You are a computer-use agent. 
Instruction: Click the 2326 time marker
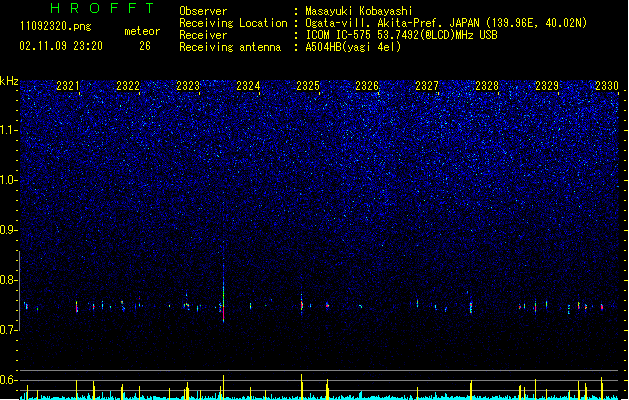367,86
